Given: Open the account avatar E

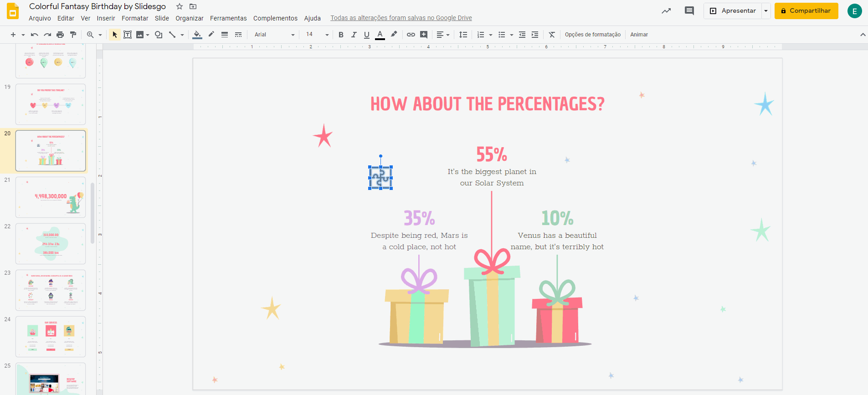Looking at the screenshot, I should (x=854, y=11).
